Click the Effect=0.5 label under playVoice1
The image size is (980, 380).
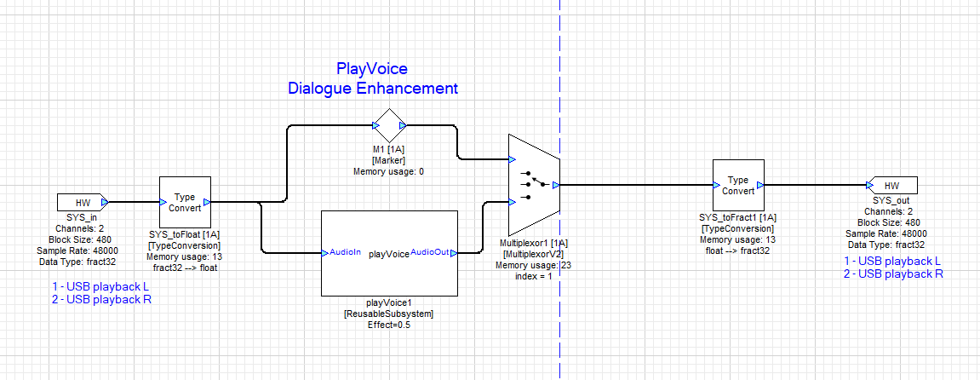(x=389, y=325)
